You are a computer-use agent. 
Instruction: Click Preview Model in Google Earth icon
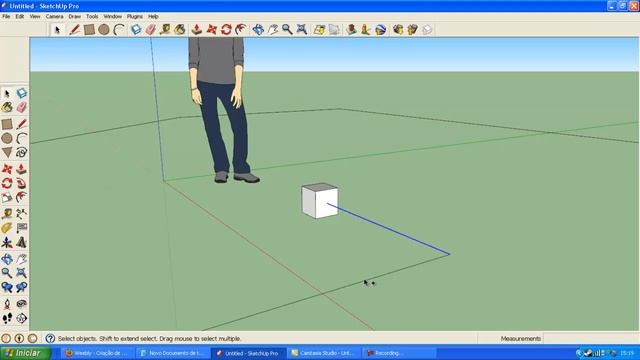(380, 29)
